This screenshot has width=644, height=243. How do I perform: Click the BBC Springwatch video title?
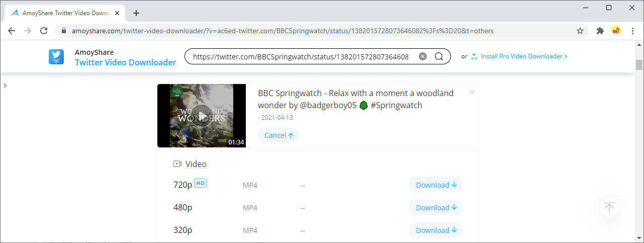(355, 99)
